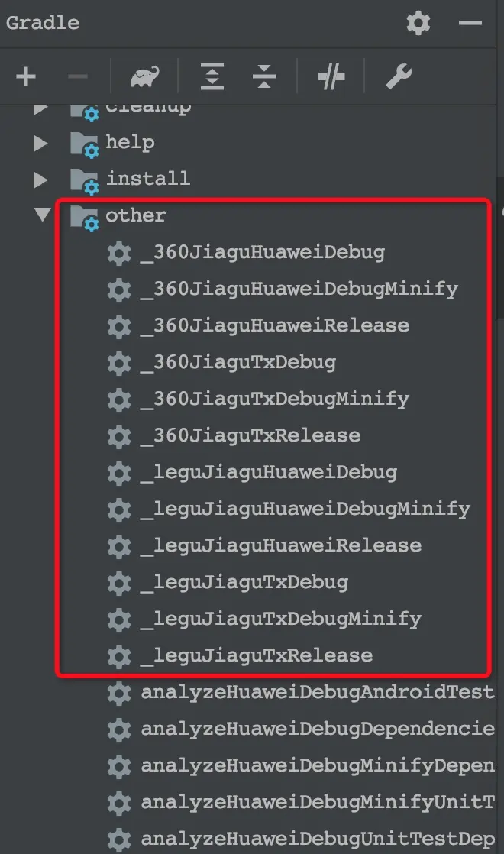The width and height of the screenshot is (504, 854).
Task: Open Gradle build tool settings wrench
Action: click(399, 76)
